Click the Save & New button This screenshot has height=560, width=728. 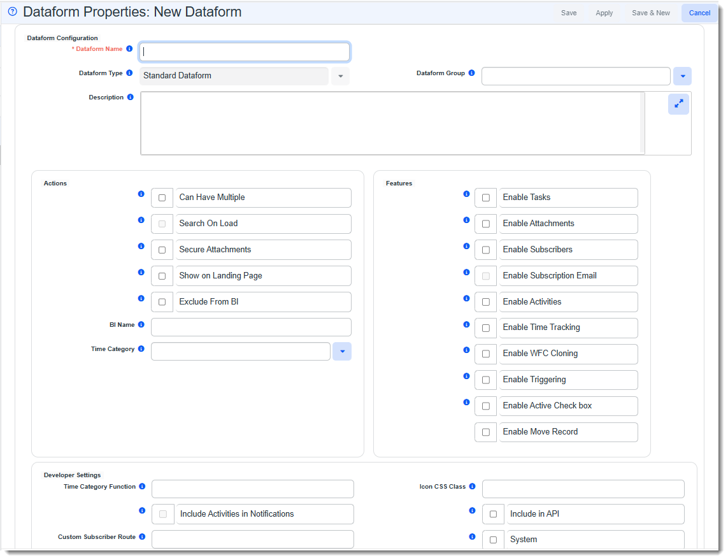tap(650, 13)
